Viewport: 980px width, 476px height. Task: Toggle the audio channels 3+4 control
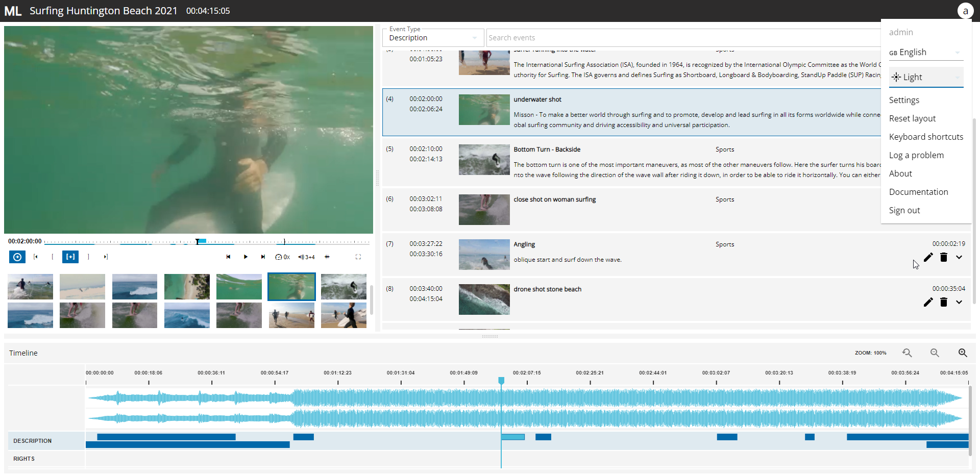[x=306, y=257]
